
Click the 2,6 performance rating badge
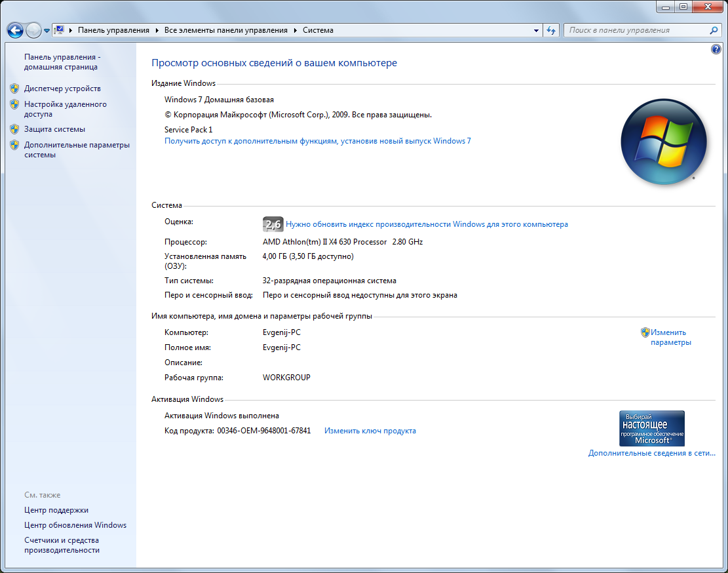[x=272, y=224]
